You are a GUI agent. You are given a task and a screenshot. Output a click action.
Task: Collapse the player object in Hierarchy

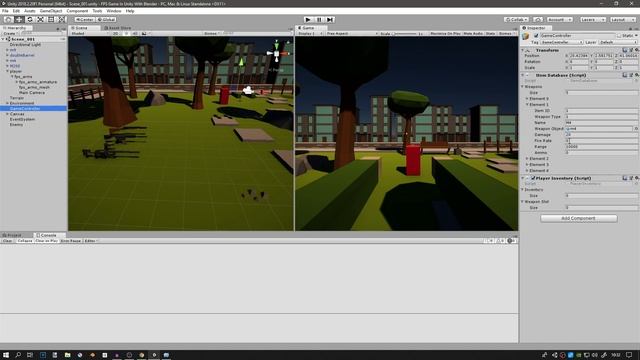7,71
